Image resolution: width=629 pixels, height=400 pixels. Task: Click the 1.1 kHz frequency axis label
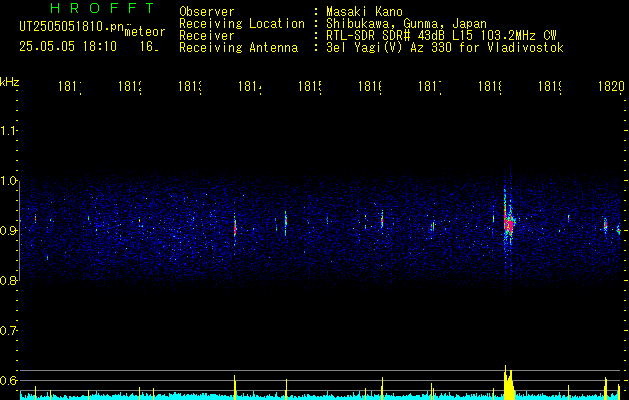click(8, 131)
